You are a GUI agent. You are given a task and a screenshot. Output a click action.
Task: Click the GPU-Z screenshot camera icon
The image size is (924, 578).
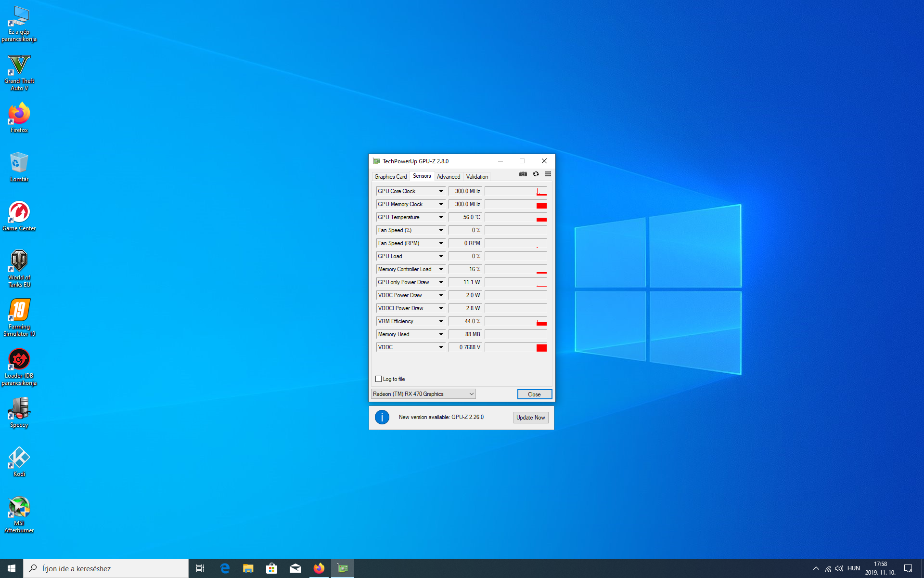pyautogui.click(x=523, y=174)
